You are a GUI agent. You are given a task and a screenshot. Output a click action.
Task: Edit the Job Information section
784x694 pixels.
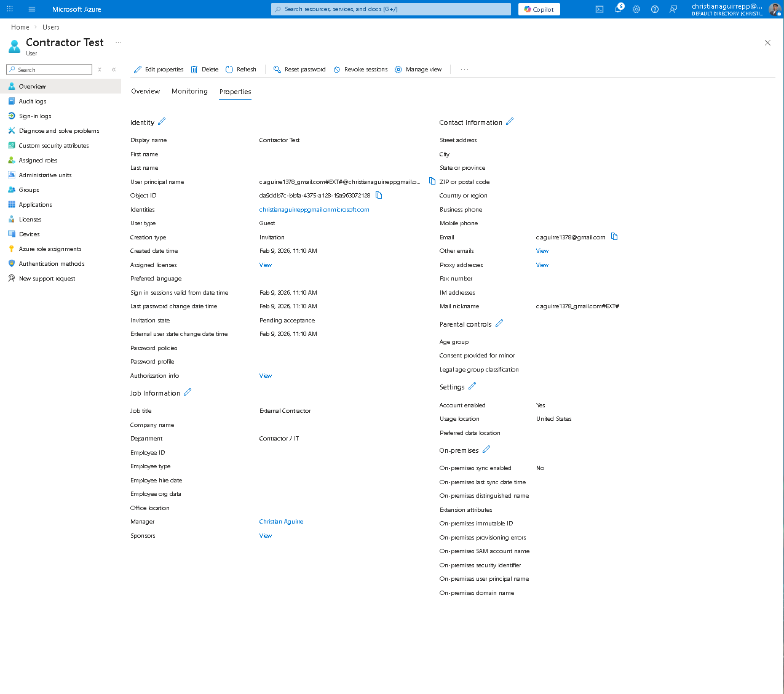tap(188, 393)
